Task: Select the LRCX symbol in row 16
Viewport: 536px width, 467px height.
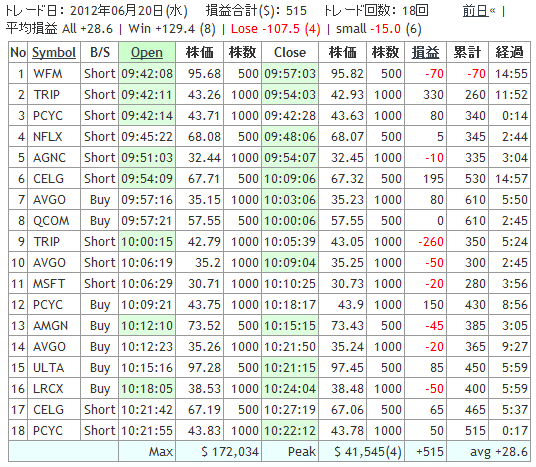Action: coord(48,389)
